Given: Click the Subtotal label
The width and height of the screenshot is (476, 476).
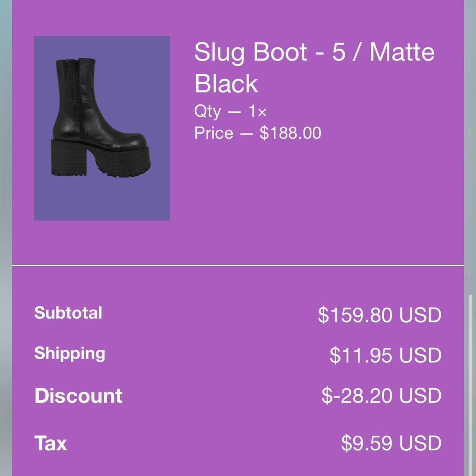Looking at the screenshot, I should point(68,313).
